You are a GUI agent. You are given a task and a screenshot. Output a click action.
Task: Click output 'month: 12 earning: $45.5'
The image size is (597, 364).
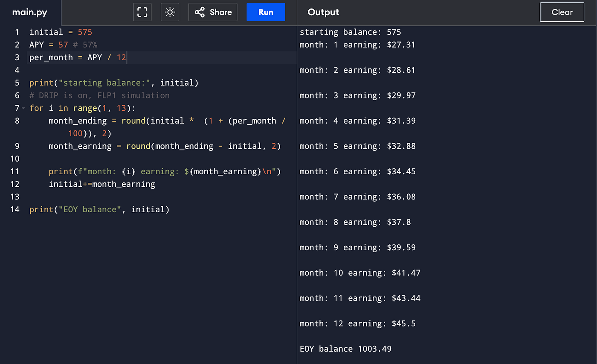(x=357, y=324)
